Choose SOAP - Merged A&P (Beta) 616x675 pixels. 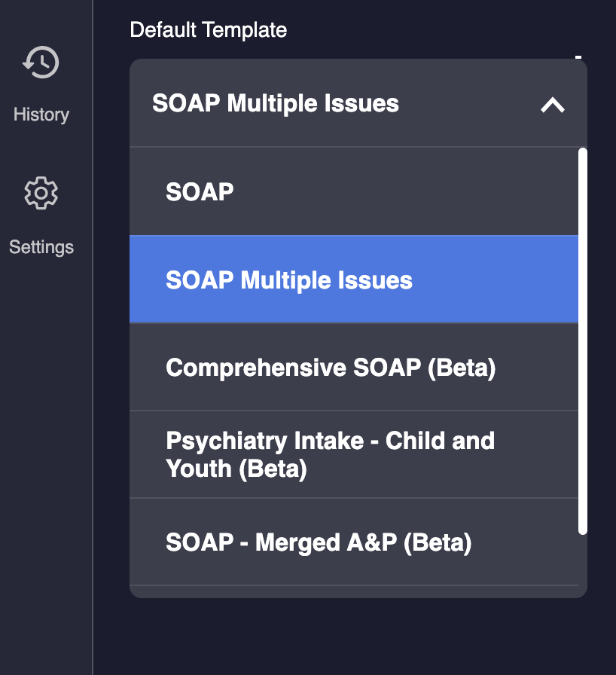319,542
